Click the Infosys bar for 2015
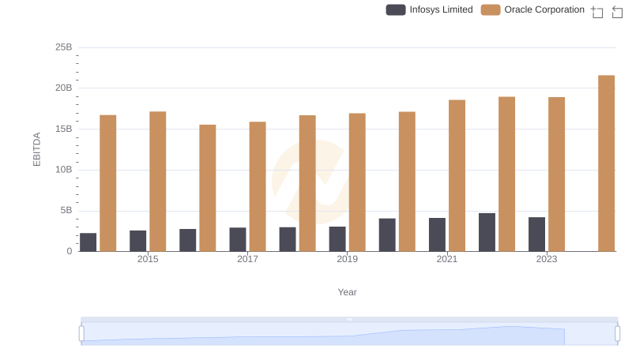 [x=137, y=241]
